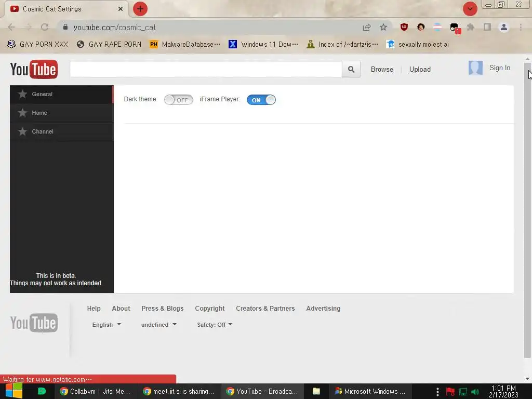Expand the undefined footer dropdown
The image size is (532, 399).
(159, 325)
